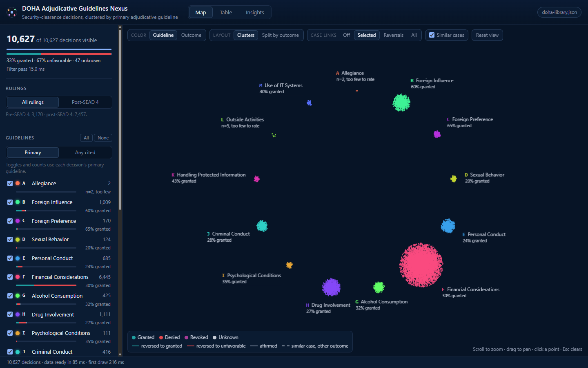Uncheck the Foreign Influence guideline checkbox
The image size is (588, 368).
click(x=10, y=202)
